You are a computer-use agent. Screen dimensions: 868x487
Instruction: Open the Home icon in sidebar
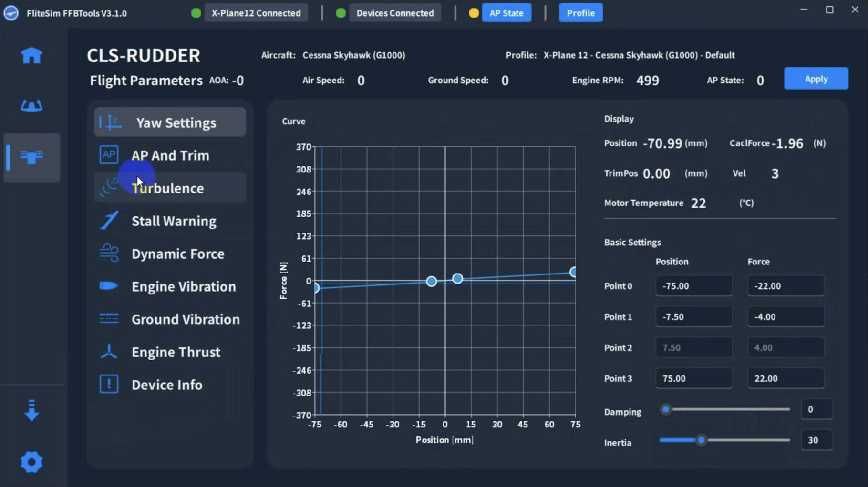pyautogui.click(x=31, y=55)
